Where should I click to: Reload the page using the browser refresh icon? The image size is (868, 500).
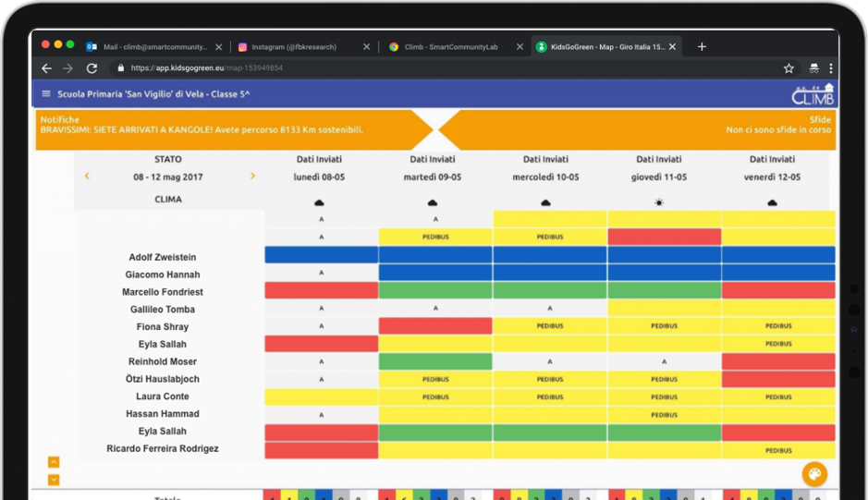coord(92,68)
